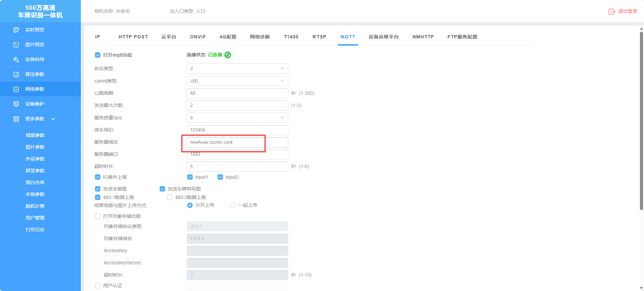Uncheck the input2 checkbox

[x=220, y=177]
